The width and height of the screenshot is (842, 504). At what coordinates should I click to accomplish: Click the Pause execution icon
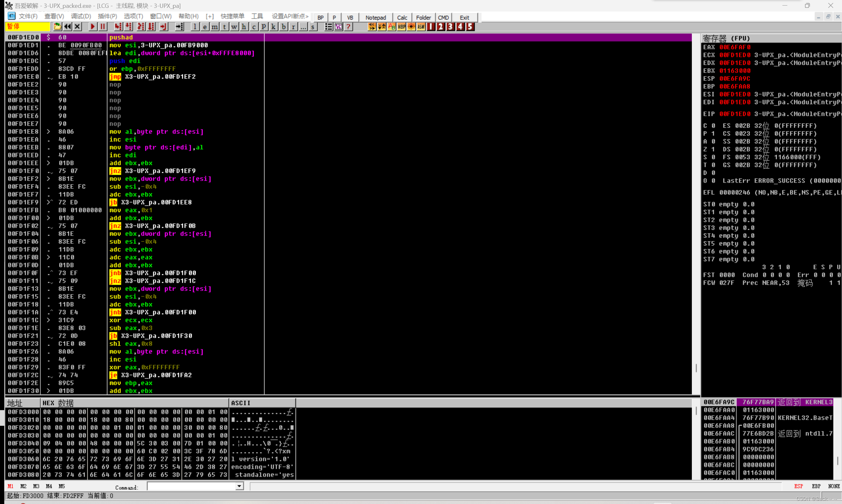click(102, 27)
